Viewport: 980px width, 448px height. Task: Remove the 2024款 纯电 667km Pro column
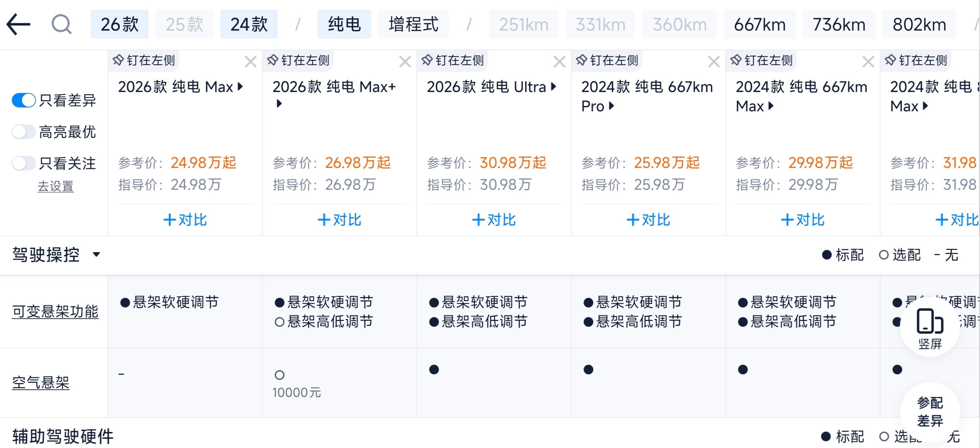coord(714,62)
